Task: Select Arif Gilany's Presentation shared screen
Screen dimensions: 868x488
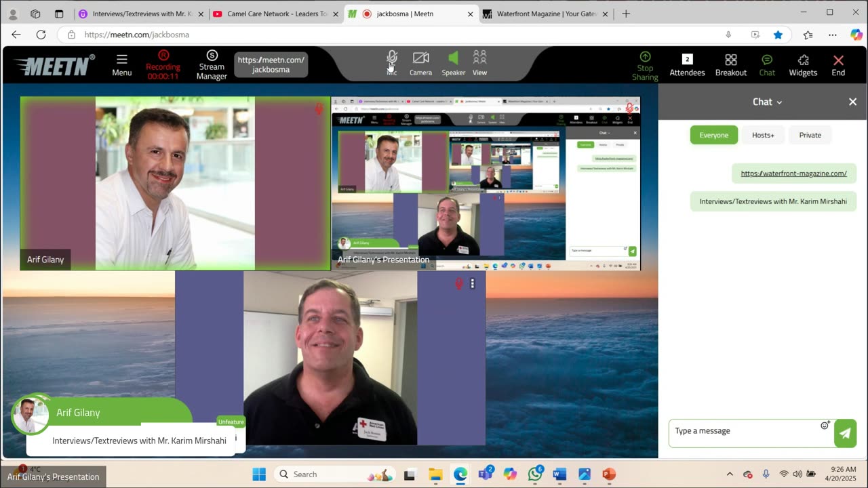Action: 486,183
